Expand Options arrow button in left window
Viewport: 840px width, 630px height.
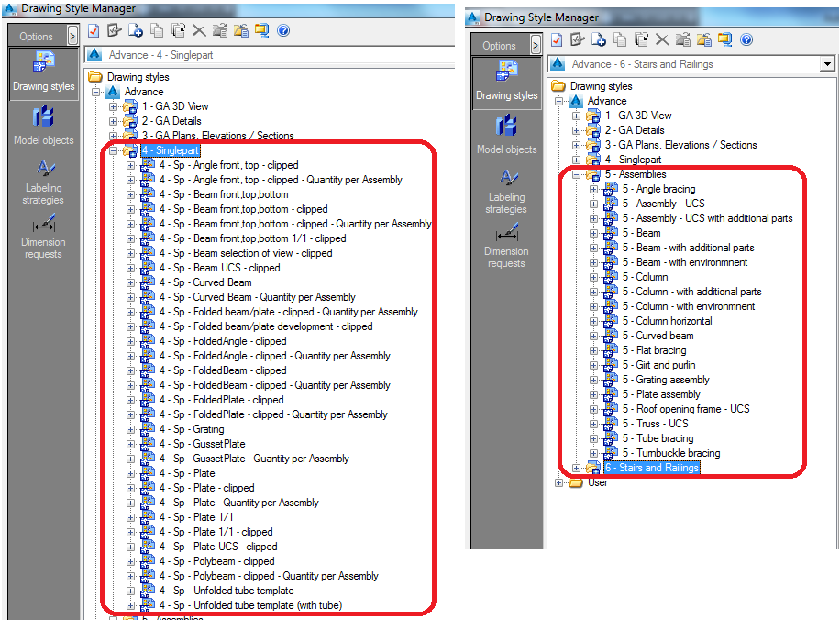72,37
